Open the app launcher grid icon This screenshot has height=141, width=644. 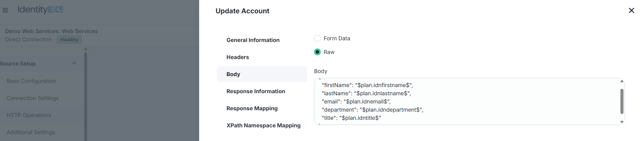5,10
